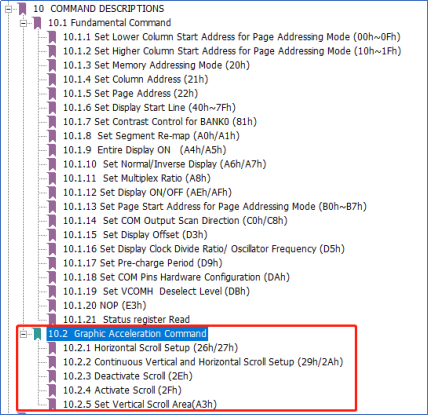Click bookmark icon for 10.1.13 Page Start Address
This screenshot has height=416, width=429.
[52, 207]
